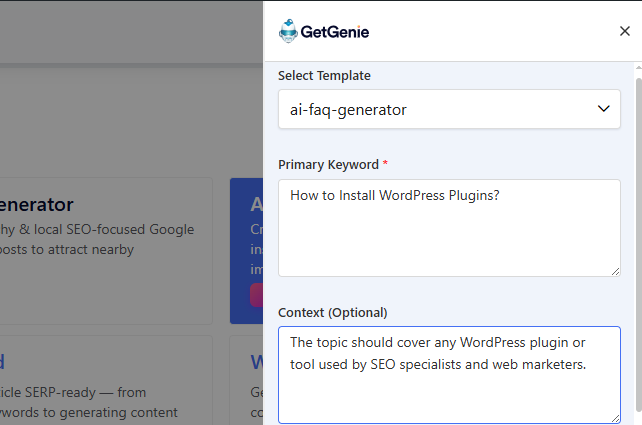
Task: Click the GetGenie brand name text
Action: [335, 32]
